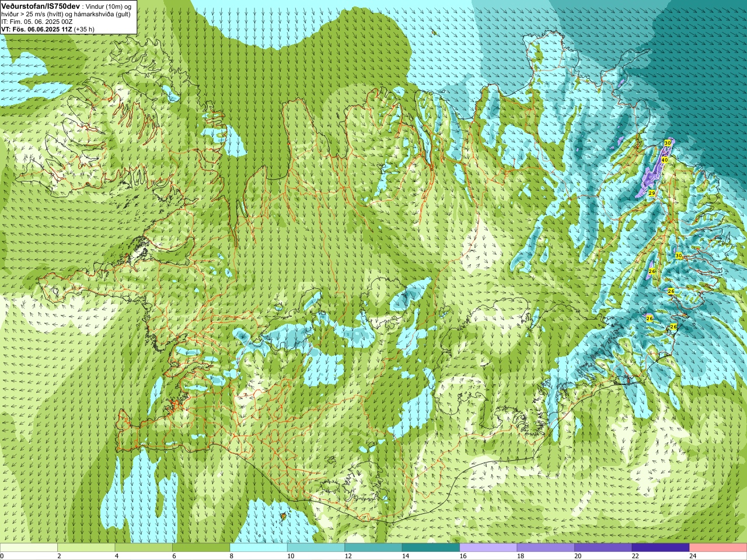Click the 10–12 m/s turquoise legend swatch

click(x=316, y=548)
